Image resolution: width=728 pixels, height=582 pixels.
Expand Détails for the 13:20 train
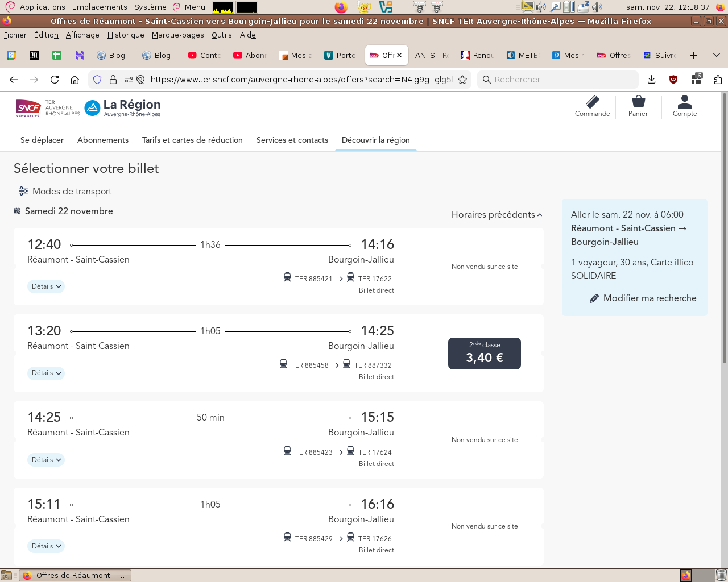click(x=46, y=373)
